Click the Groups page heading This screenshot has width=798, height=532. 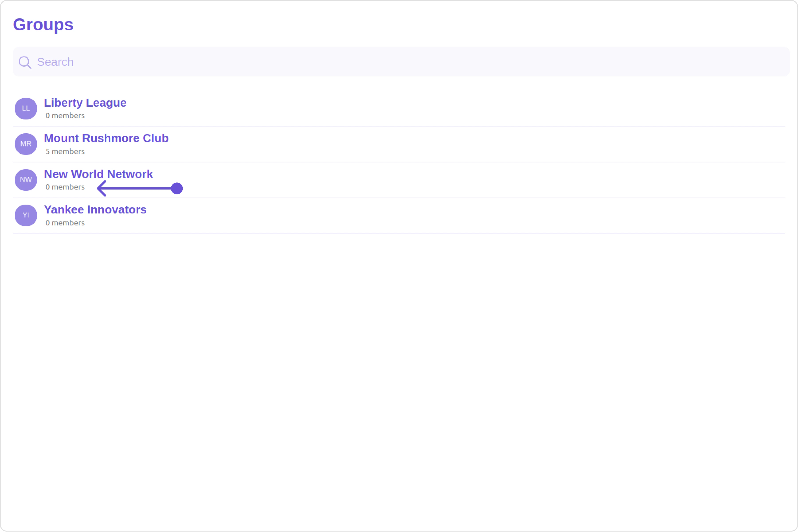tap(43, 25)
